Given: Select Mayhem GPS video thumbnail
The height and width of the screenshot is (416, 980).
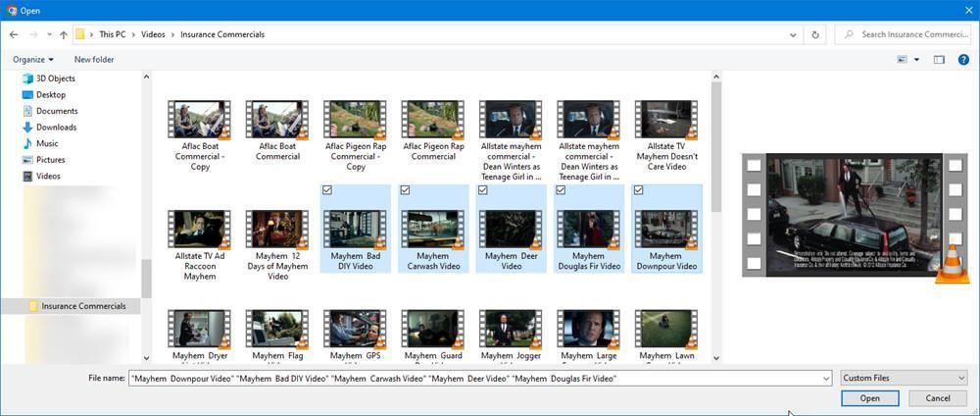Looking at the screenshot, I should click(x=356, y=329).
